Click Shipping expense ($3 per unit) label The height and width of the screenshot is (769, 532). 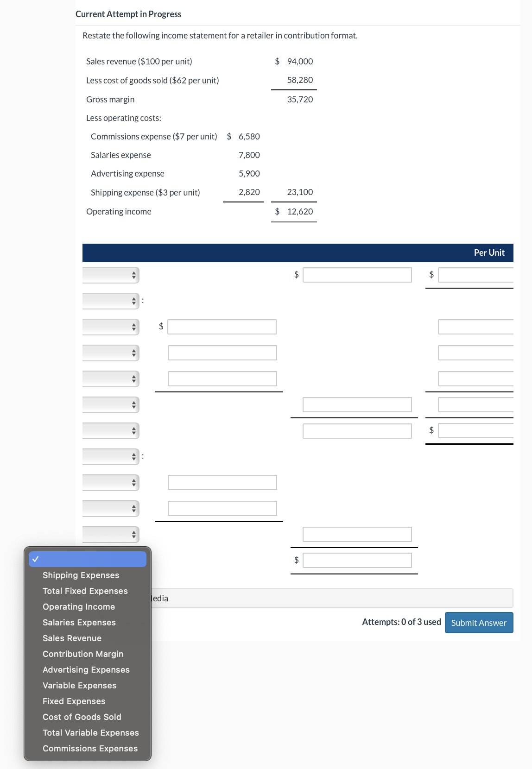click(x=146, y=192)
